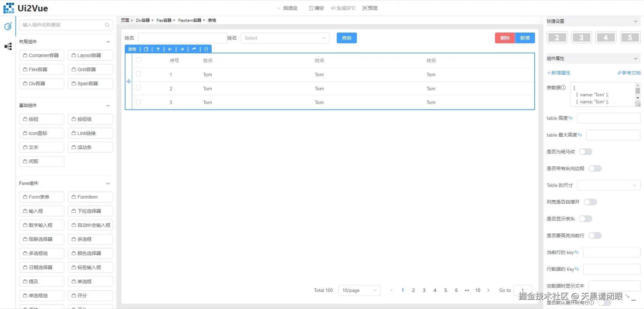Click the copy icon in table toolbar
This screenshot has width=644, height=309.
146,49
